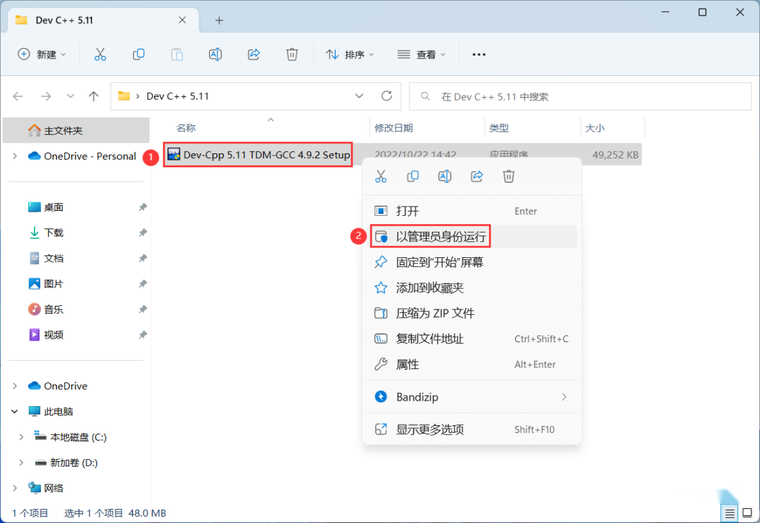This screenshot has height=523, width=760.
Task: Go up one folder level
Action: [94, 96]
